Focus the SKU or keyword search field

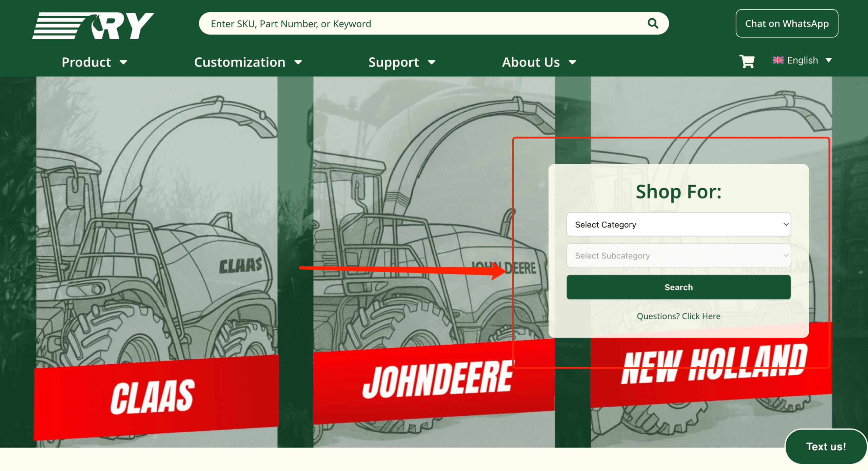407,24
